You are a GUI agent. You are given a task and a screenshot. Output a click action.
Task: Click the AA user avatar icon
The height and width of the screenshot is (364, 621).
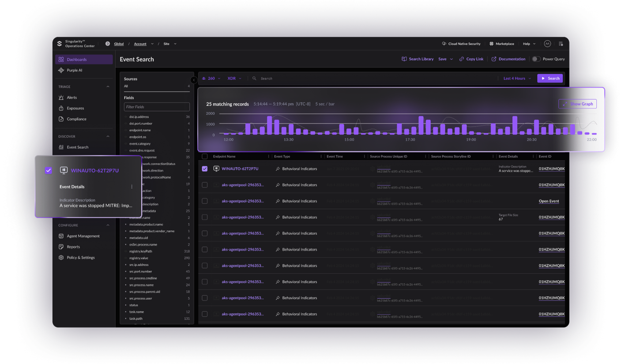click(x=547, y=44)
